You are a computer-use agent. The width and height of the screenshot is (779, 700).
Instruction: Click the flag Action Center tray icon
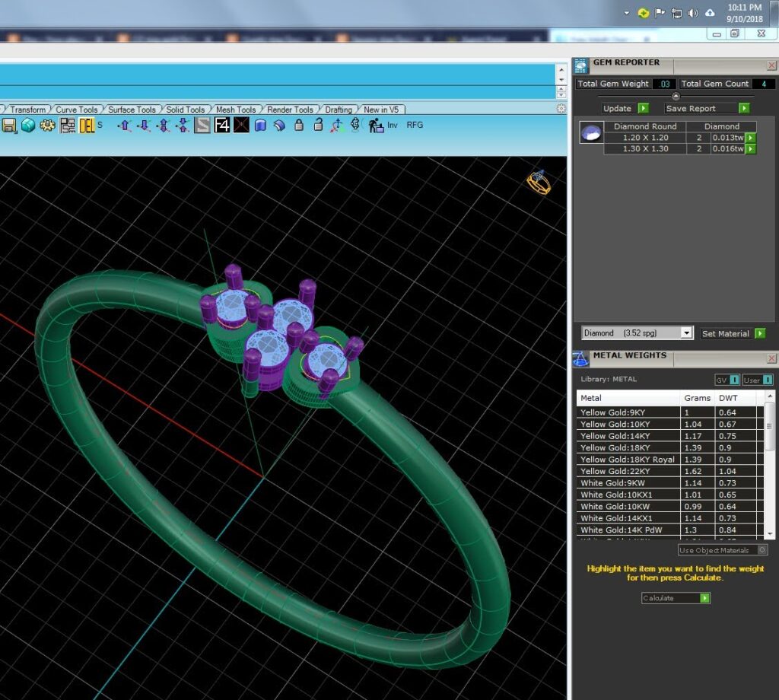660,13
